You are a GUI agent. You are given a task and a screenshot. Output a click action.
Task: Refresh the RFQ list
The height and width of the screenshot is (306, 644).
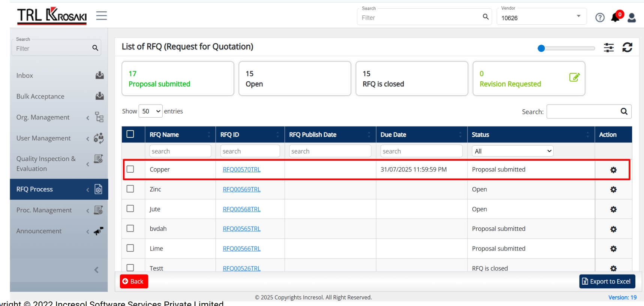click(627, 47)
